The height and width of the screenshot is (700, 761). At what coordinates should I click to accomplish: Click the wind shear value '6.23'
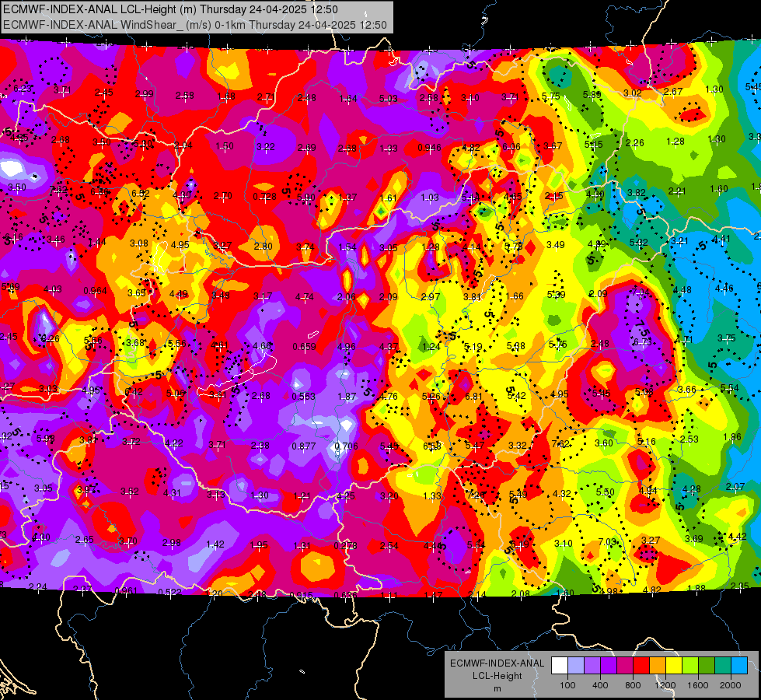(x=23, y=89)
